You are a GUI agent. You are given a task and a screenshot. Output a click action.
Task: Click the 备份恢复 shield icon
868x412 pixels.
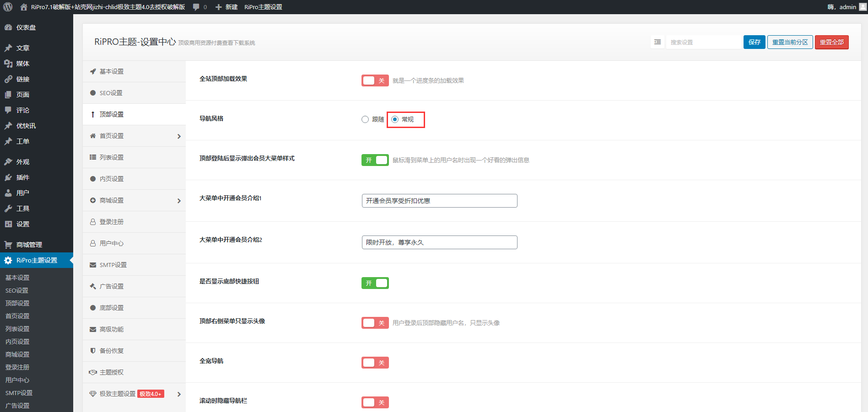[x=92, y=350]
